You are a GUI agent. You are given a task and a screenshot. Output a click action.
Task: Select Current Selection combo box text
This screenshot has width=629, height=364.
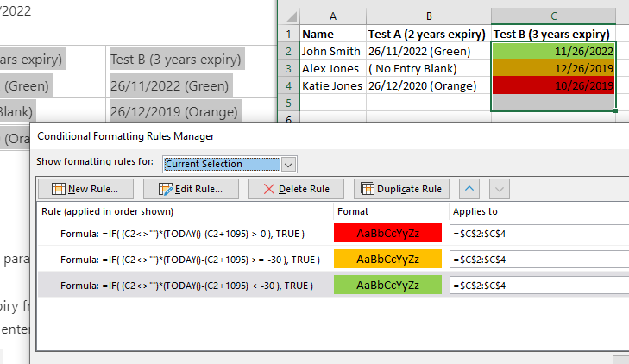tap(223, 165)
